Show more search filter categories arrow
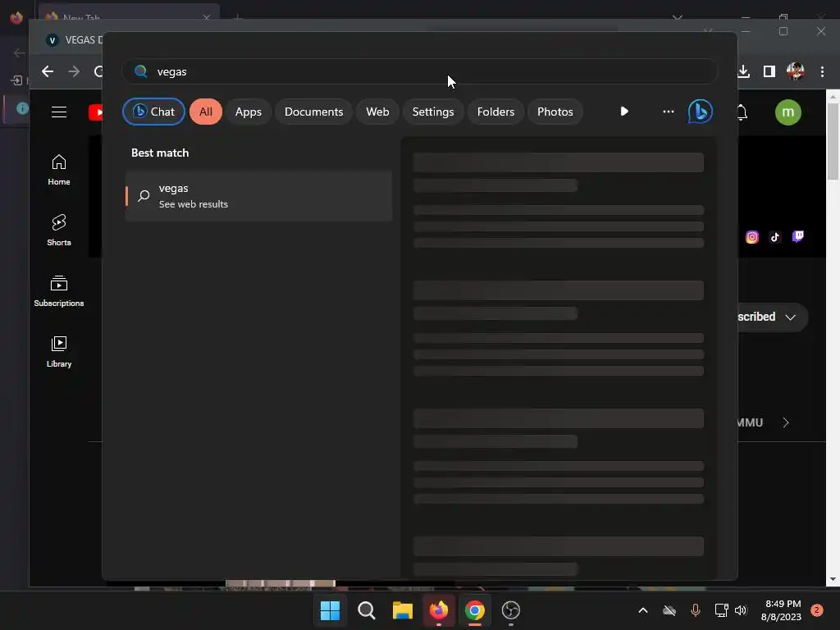Viewport: 840px width, 630px height. click(624, 112)
